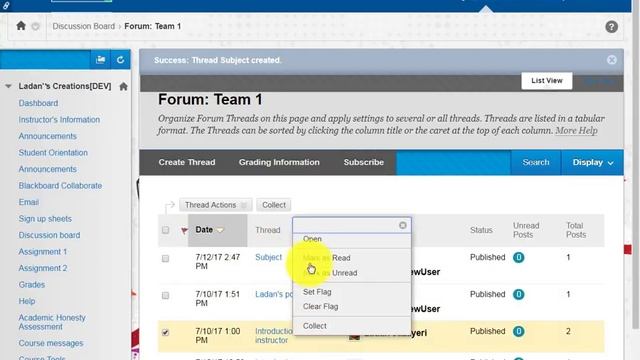Screen dimensions: 640x360
Task: Go to Discussion Board breadcrumb
Action: coord(84,26)
